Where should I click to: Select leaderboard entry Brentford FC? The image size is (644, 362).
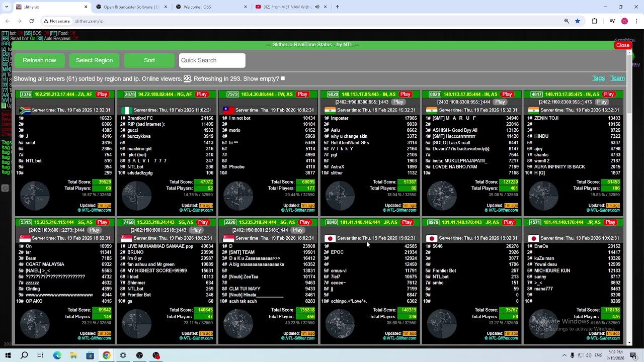(140, 118)
